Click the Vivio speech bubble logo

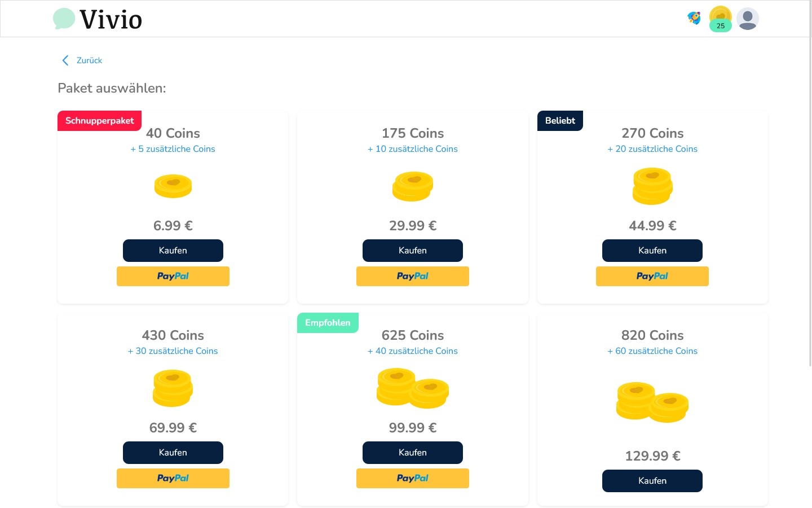tap(64, 19)
